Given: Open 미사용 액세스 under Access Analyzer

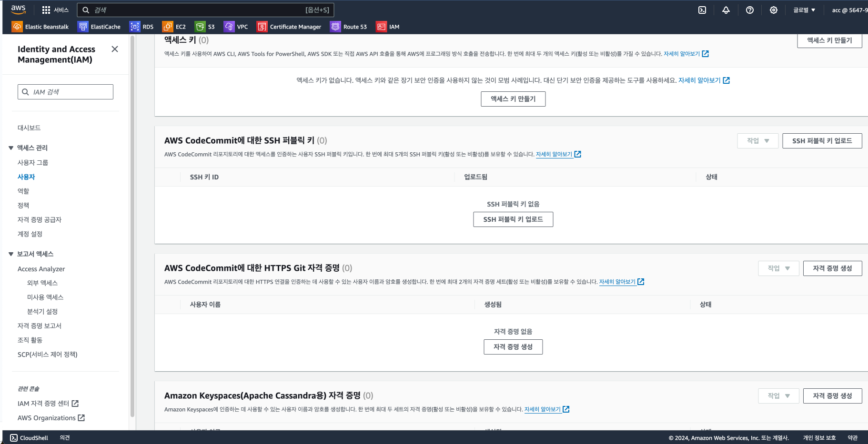Looking at the screenshot, I should (x=45, y=297).
